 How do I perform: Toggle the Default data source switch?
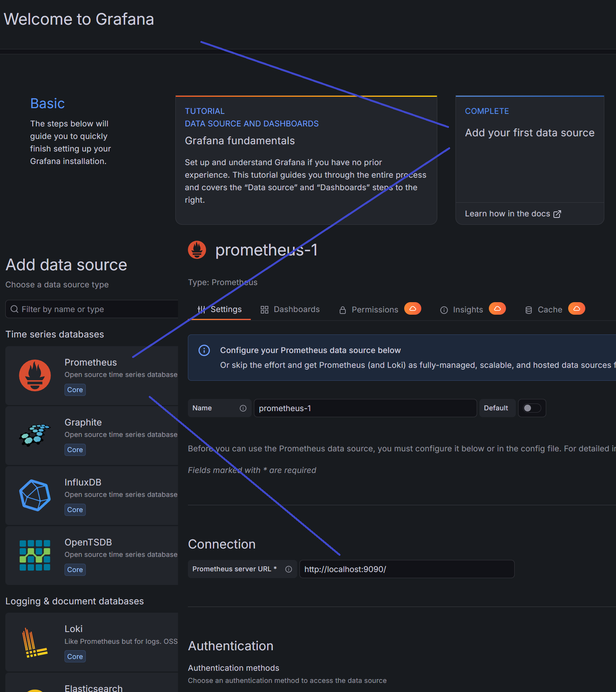coord(532,408)
